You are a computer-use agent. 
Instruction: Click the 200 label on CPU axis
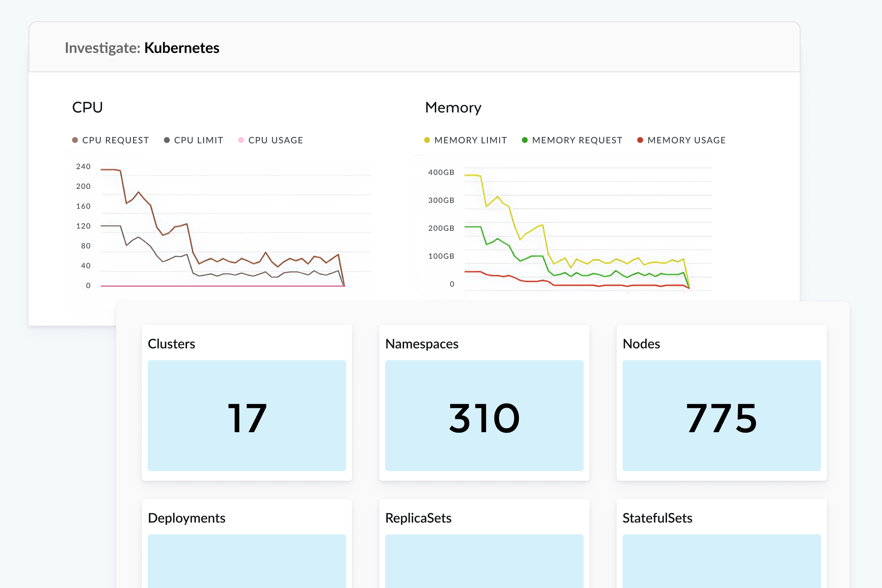83,186
